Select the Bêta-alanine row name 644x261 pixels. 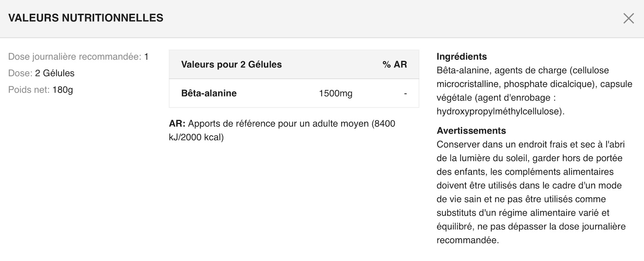point(209,93)
